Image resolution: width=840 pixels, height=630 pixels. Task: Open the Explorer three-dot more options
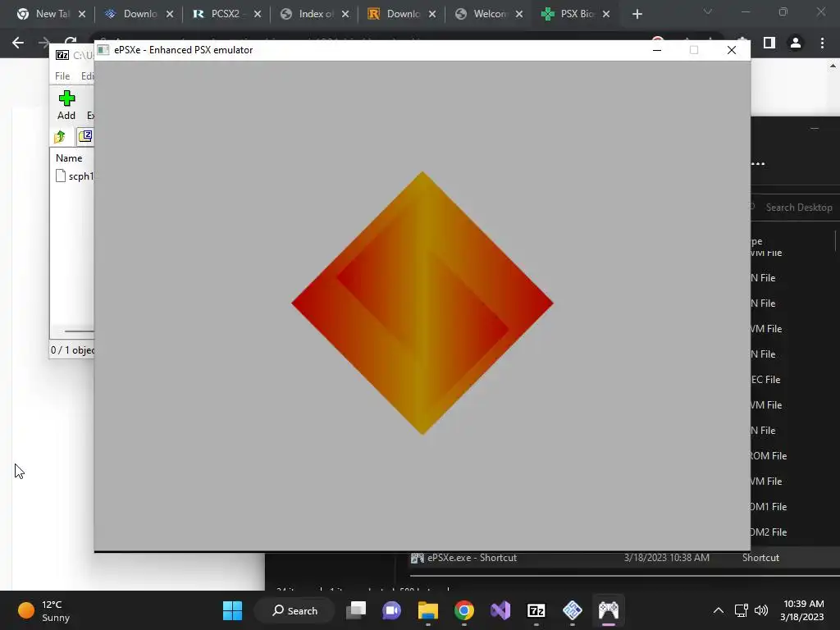point(757,164)
